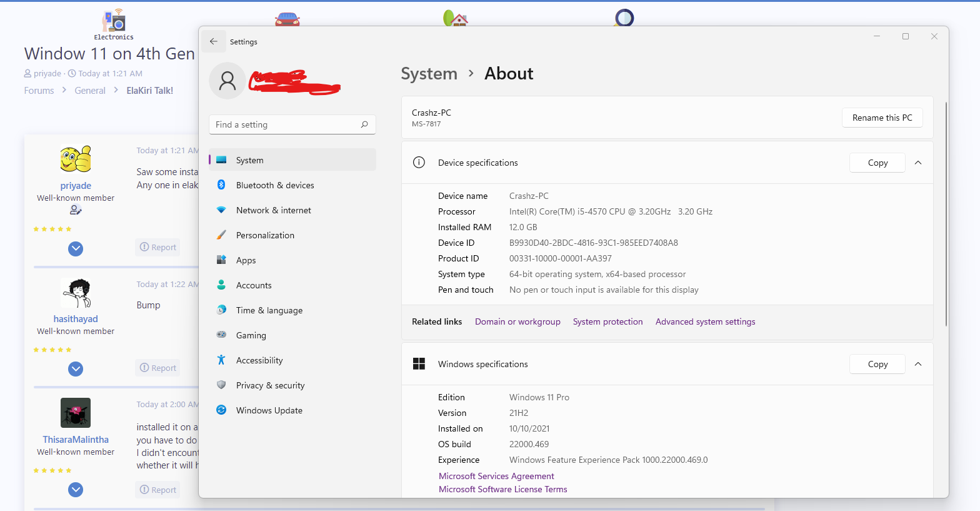The image size is (980, 511).
Task: Copy Device specifications
Action: [x=877, y=163]
